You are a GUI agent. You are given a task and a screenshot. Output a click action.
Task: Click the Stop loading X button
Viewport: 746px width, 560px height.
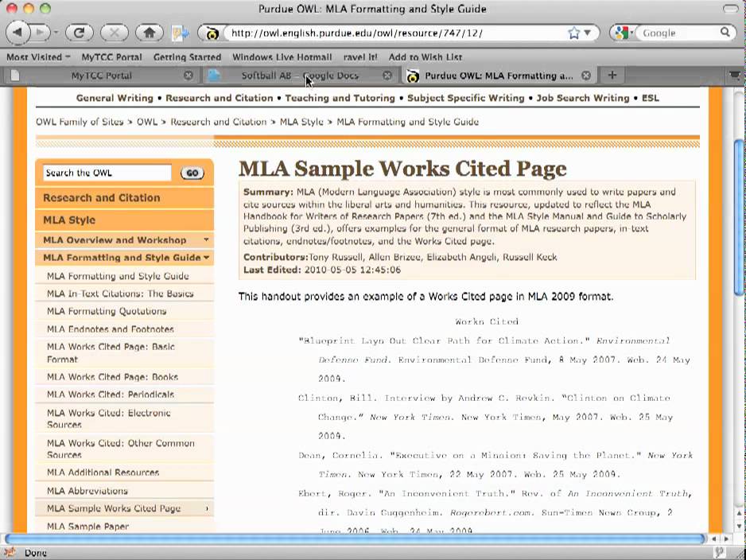point(115,33)
